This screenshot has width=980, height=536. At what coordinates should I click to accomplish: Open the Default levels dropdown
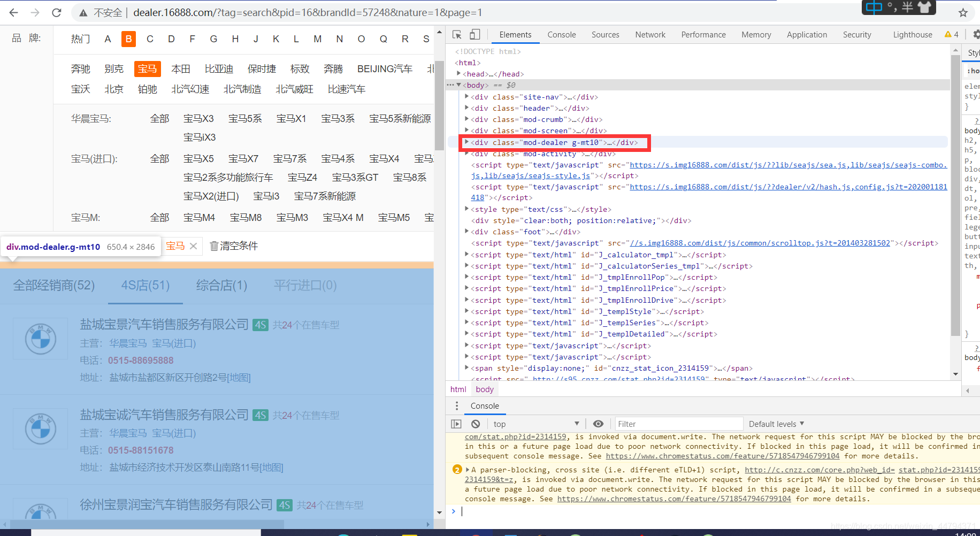(776, 424)
